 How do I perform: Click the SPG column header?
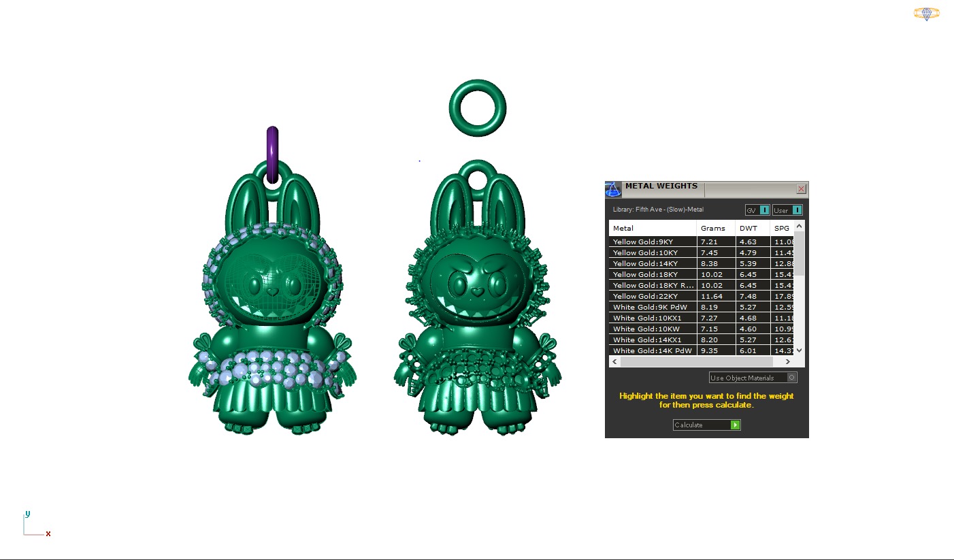click(782, 229)
